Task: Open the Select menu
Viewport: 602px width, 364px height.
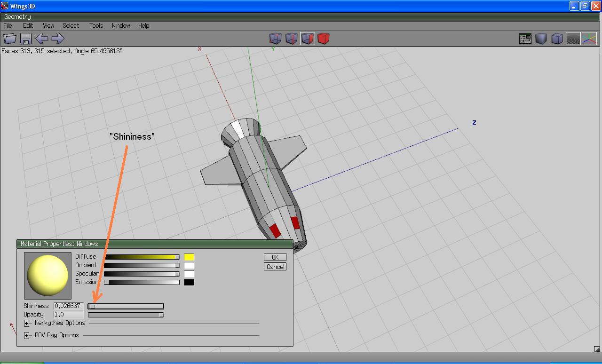Action: pos(71,25)
